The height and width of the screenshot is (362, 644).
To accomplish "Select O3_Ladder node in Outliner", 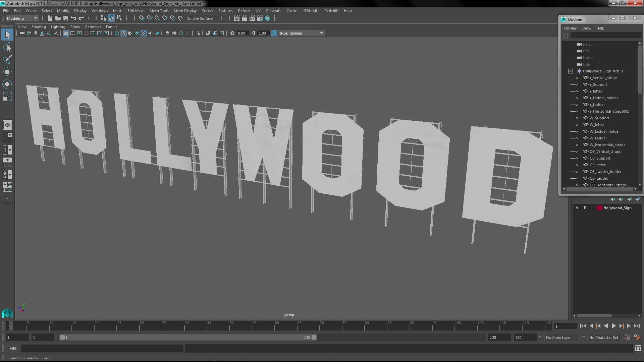I will click(598, 178).
